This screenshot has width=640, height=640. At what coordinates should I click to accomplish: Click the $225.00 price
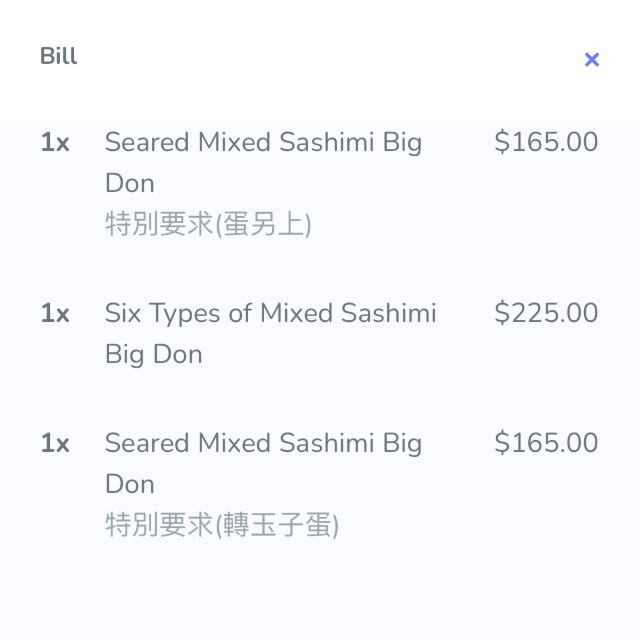pyautogui.click(x=546, y=313)
